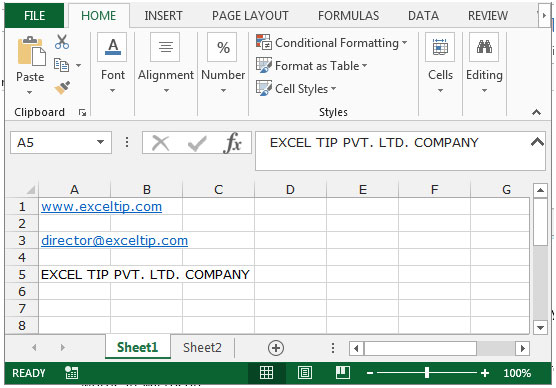556x388 pixels.
Task: Click the Copy icon in Clipboard
Action: click(x=61, y=65)
